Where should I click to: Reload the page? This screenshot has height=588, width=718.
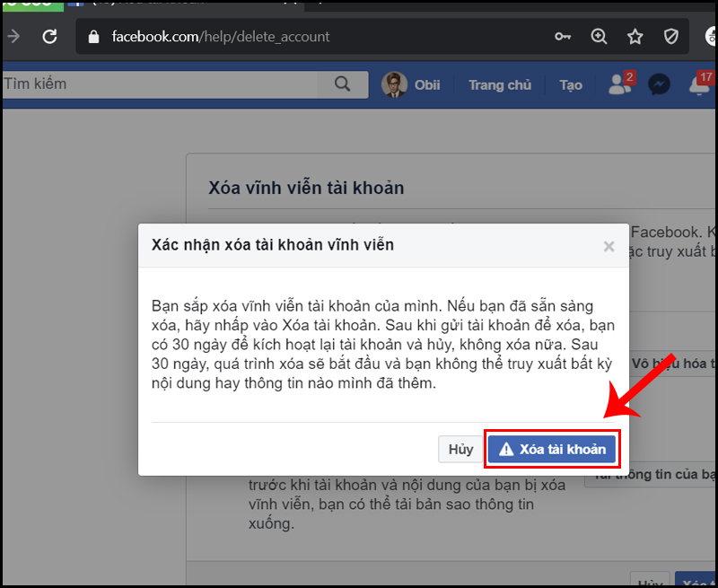(x=49, y=37)
